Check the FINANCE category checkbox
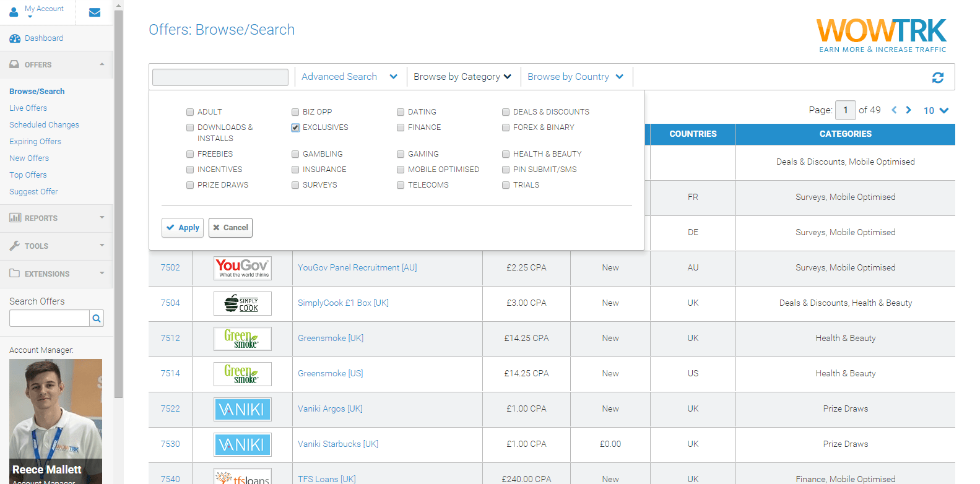 [401, 127]
